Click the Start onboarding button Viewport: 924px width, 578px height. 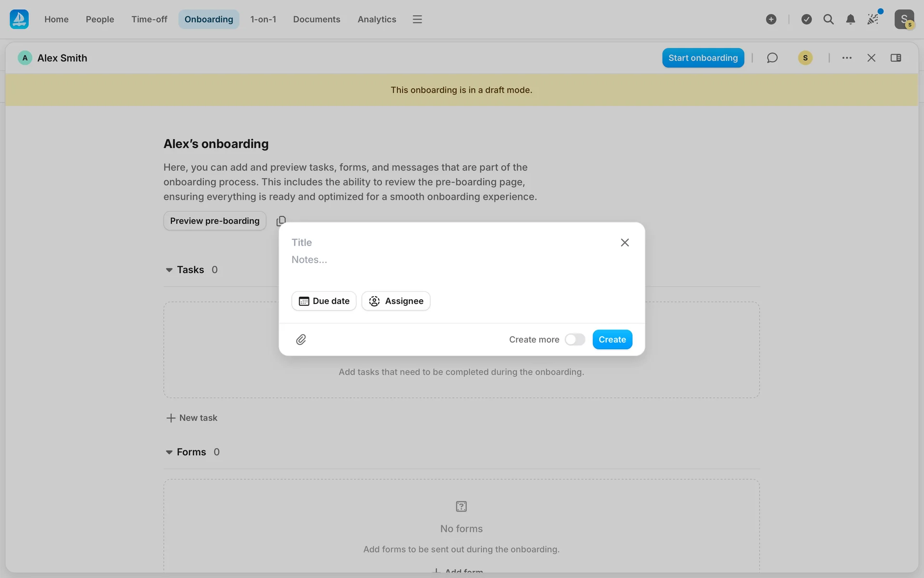click(x=703, y=58)
